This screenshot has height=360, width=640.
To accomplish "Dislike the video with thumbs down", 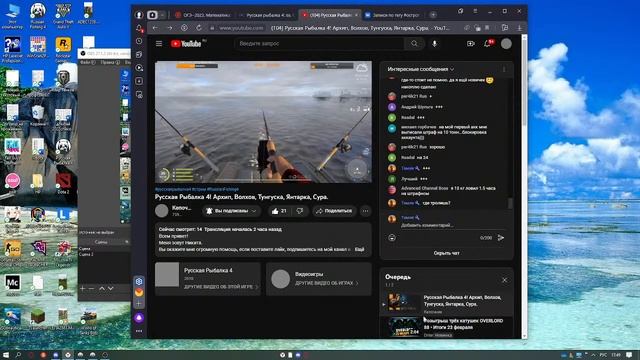I will [x=300, y=211].
